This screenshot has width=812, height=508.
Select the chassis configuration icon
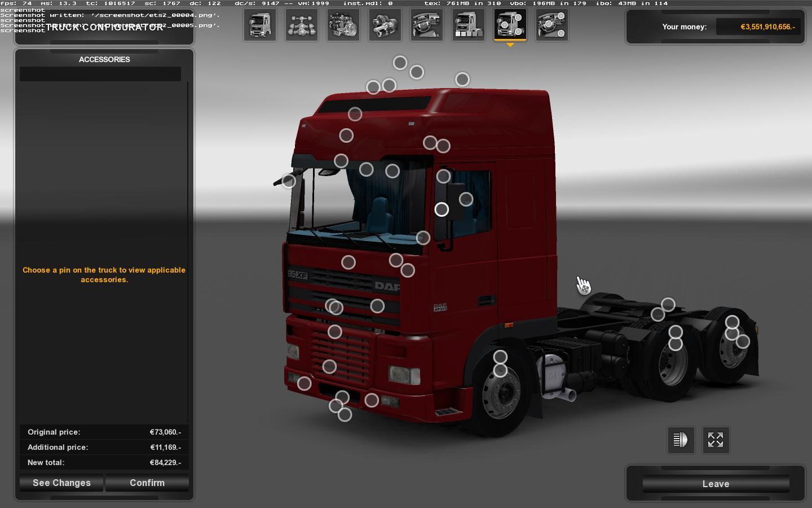coord(302,25)
